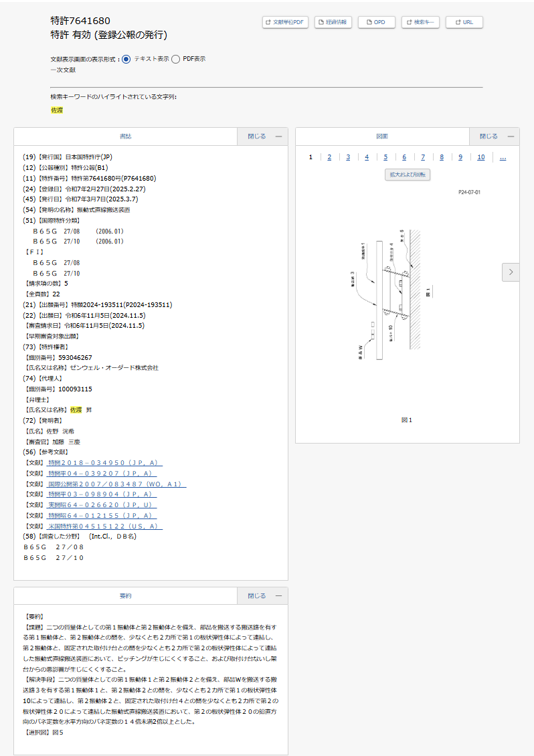Open reference 米国特許第04515122 (US, A)
The height and width of the screenshot is (756, 534).
pyautogui.click(x=104, y=527)
